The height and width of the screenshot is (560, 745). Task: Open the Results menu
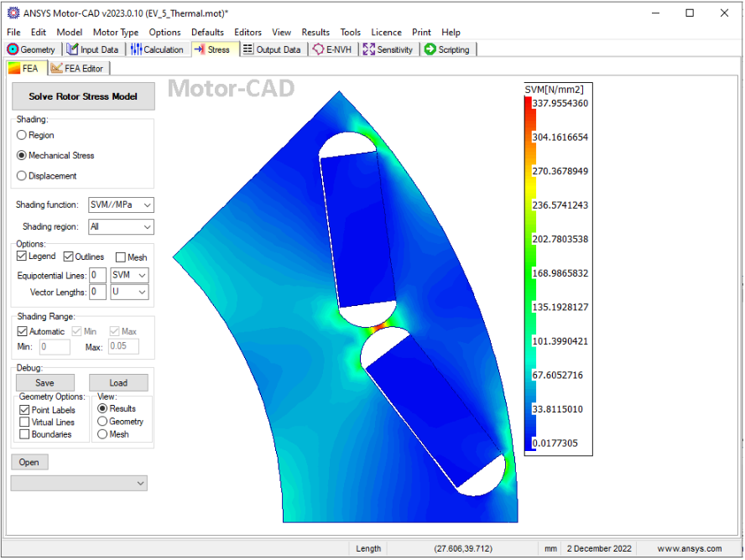tap(315, 32)
